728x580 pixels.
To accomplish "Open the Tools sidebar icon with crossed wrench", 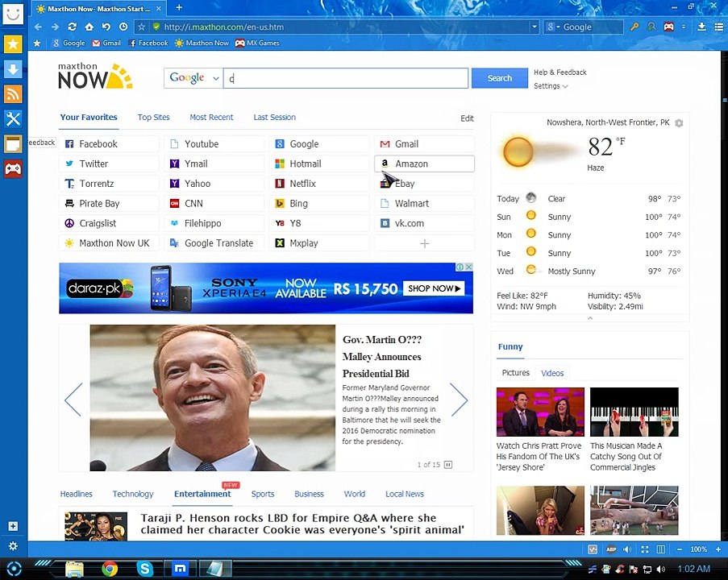I will pyautogui.click(x=13, y=118).
